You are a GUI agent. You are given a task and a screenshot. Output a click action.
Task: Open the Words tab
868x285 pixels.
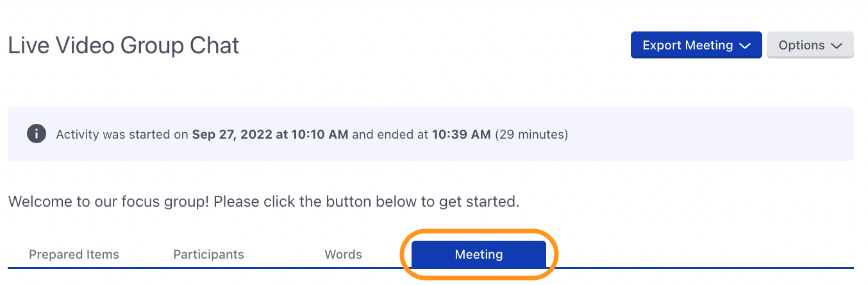click(x=344, y=254)
